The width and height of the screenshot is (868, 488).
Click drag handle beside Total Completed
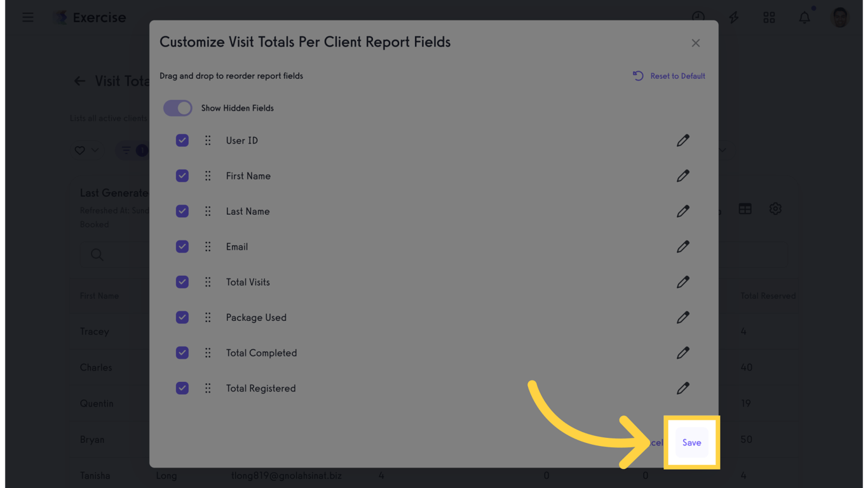208,353
